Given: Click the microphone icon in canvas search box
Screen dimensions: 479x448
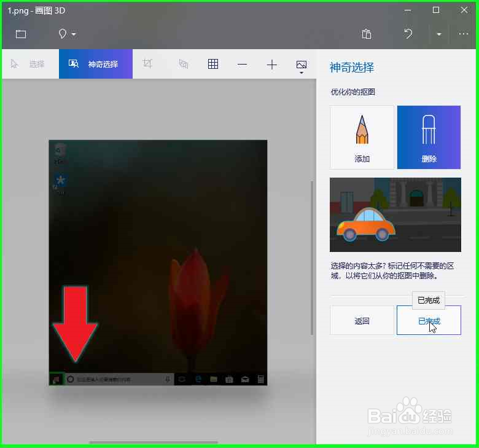Looking at the screenshot, I should coord(168,380).
